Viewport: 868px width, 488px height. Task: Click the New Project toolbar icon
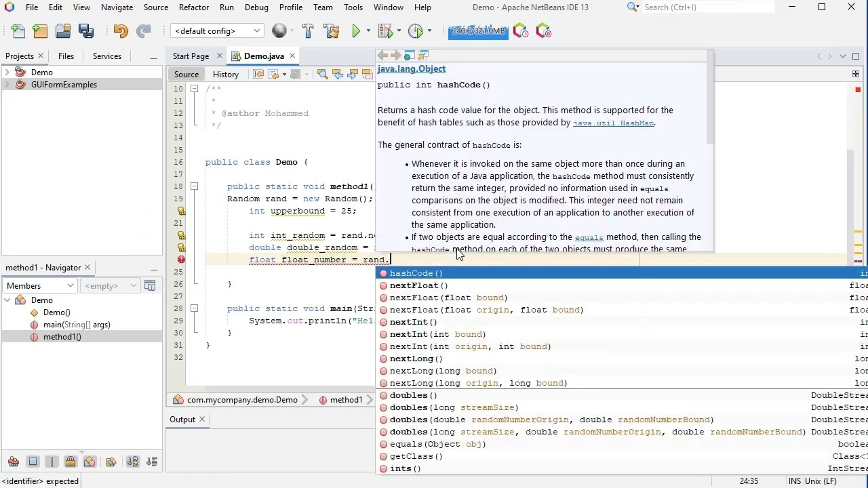click(41, 31)
